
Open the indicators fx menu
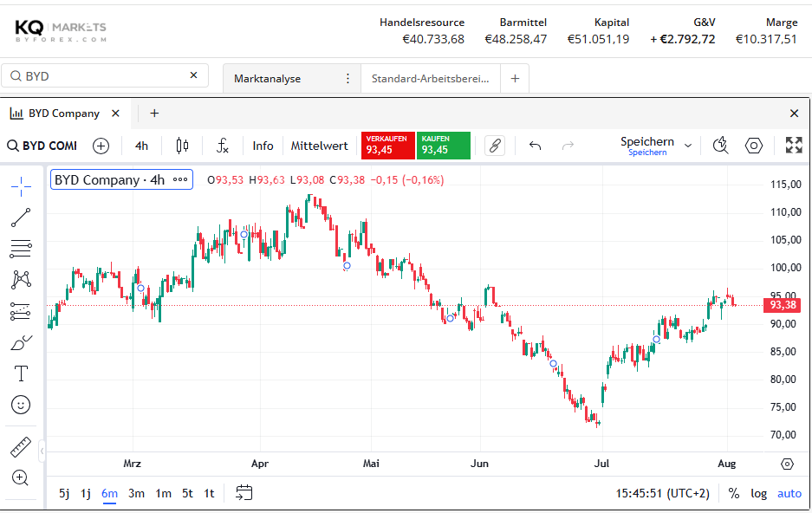click(222, 146)
